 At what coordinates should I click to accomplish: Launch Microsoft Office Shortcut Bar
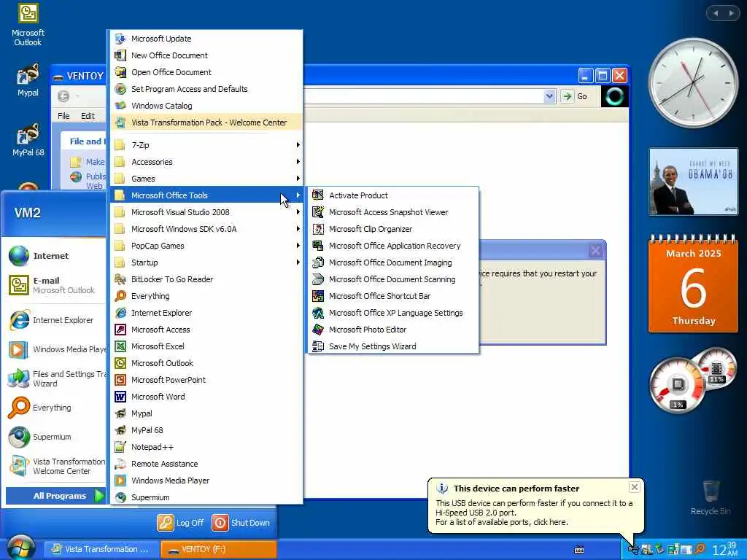pos(393,296)
